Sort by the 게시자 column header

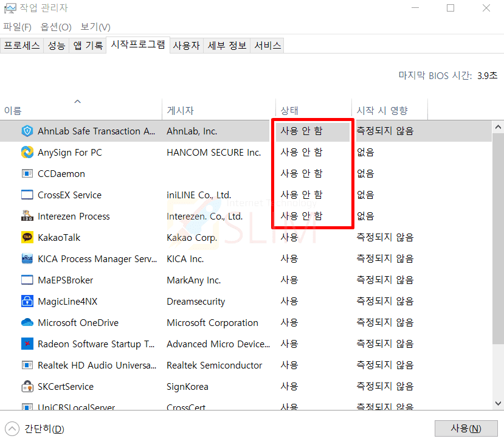(x=219, y=109)
